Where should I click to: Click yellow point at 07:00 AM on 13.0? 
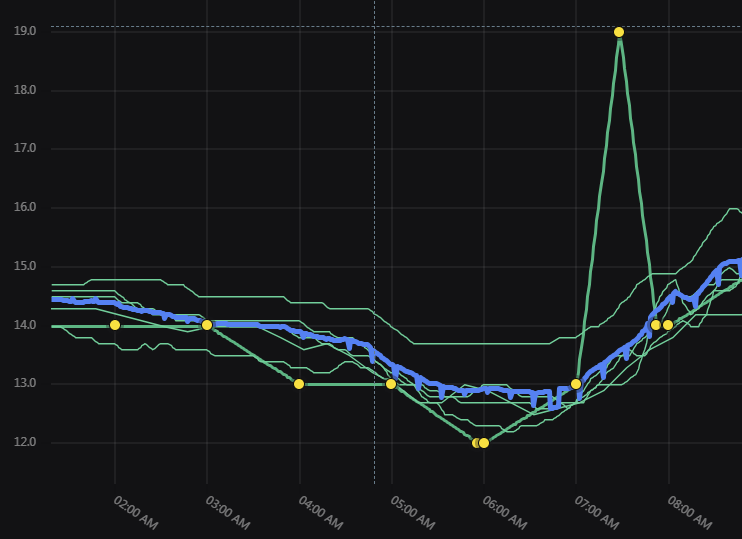point(576,384)
